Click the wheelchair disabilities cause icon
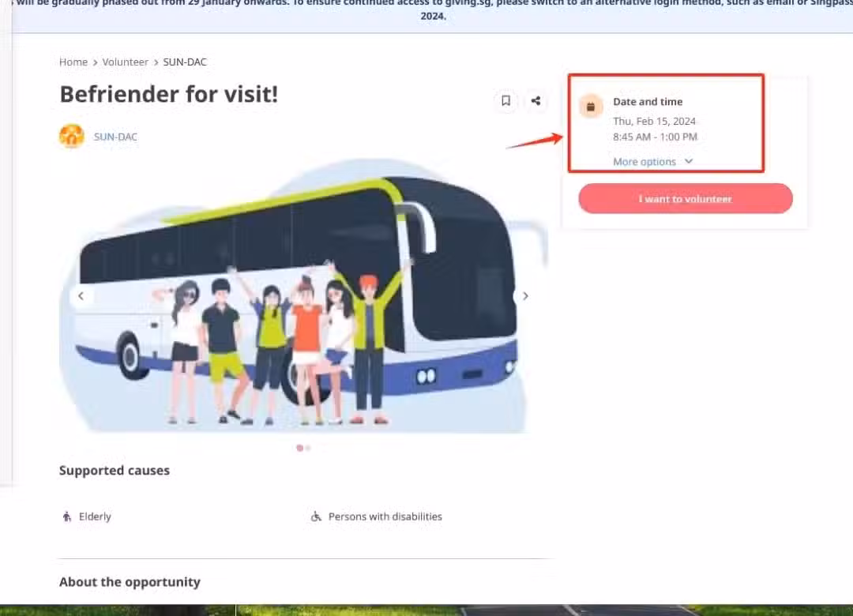 316,516
